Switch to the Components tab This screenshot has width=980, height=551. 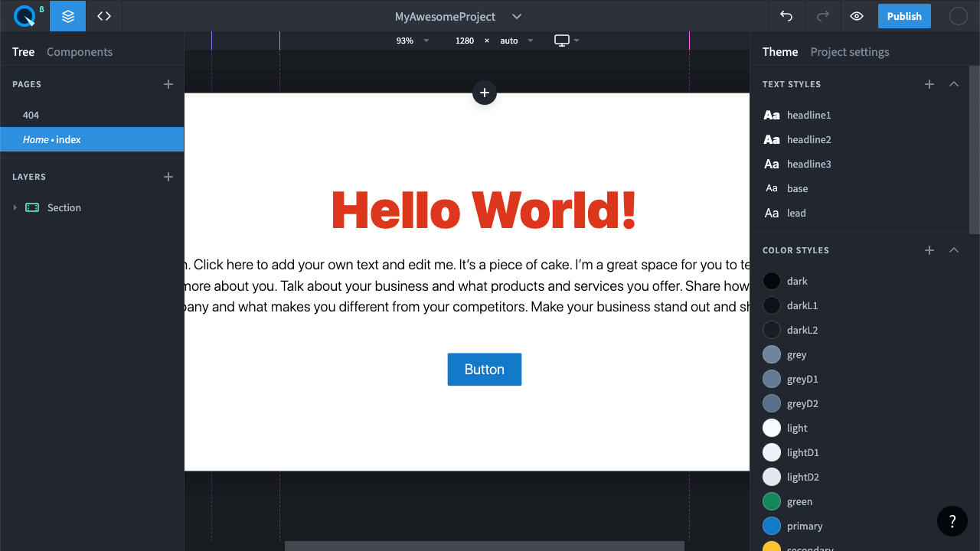click(x=80, y=52)
